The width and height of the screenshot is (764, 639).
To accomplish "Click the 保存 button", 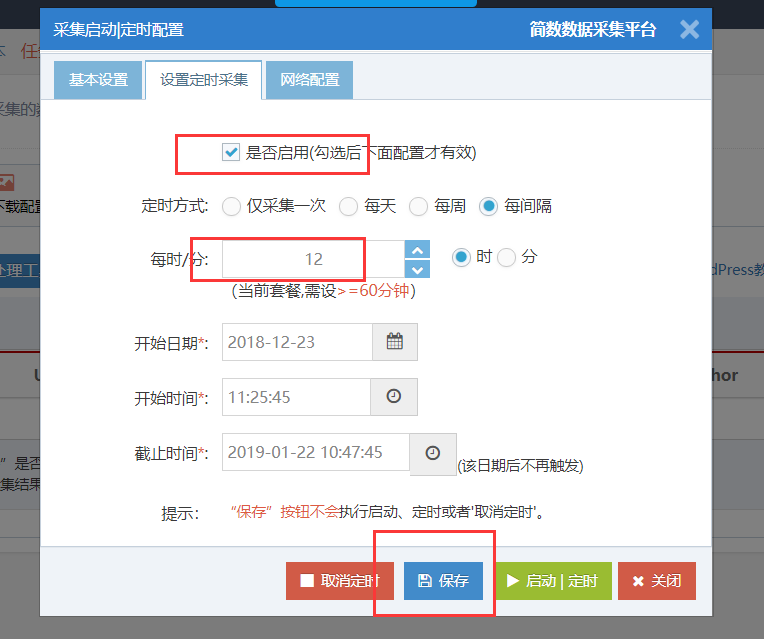I will point(443,581).
